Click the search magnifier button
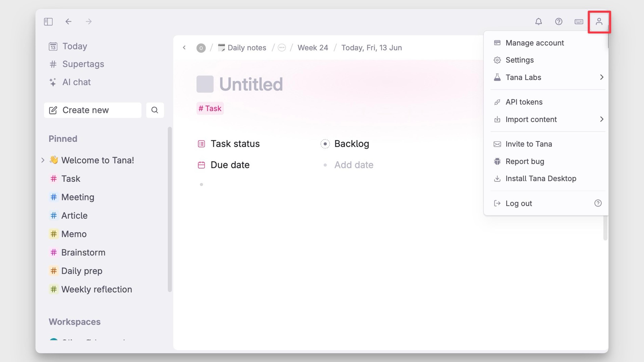Image resolution: width=644 pixels, height=362 pixels. pyautogui.click(x=155, y=110)
